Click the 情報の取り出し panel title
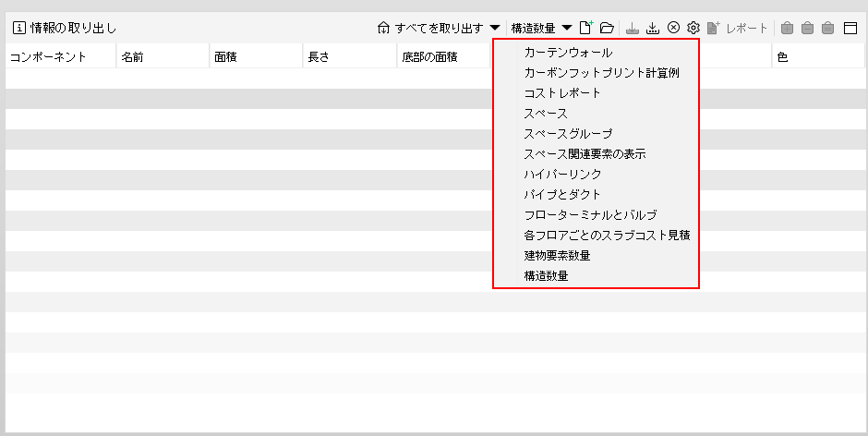This screenshot has height=436, width=868. [x=73, y=29]
